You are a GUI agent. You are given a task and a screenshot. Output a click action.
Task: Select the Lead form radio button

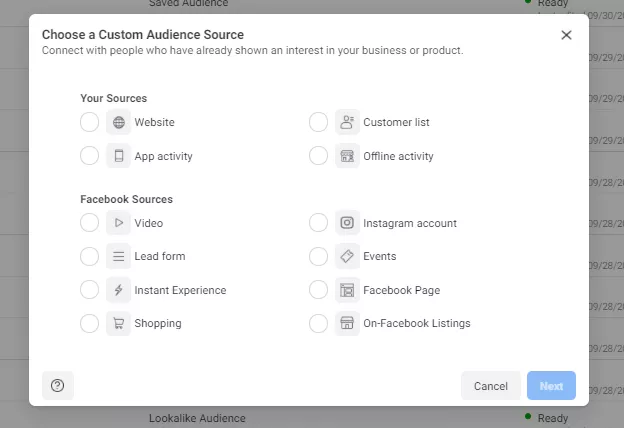90,256
